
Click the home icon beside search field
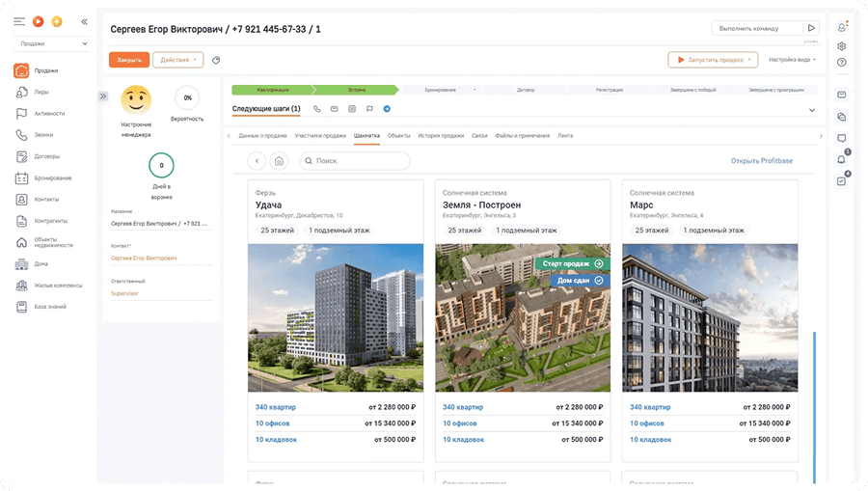click(x=279, y=161)
